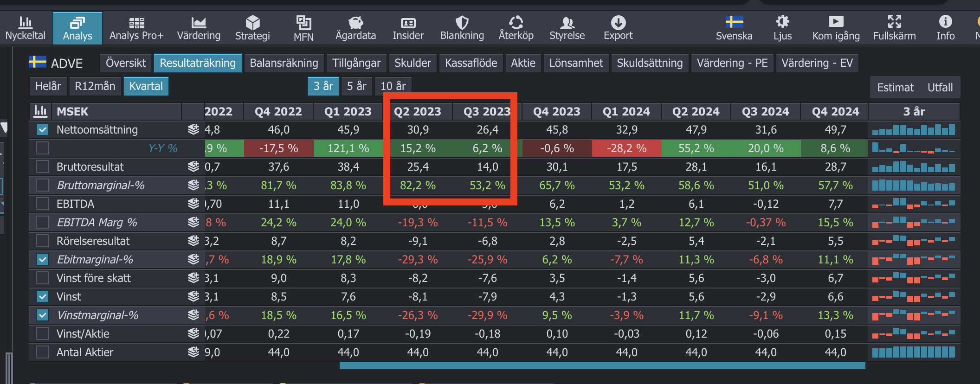Click the horizontal scrollbar below table
980x384 pixels.
(602, 365)
